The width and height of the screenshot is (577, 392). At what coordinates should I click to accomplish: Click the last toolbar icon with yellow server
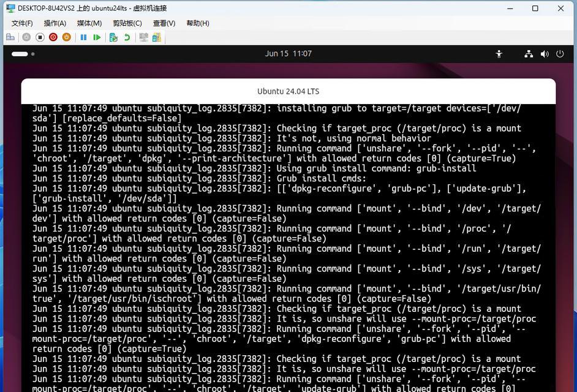[157, 37]
